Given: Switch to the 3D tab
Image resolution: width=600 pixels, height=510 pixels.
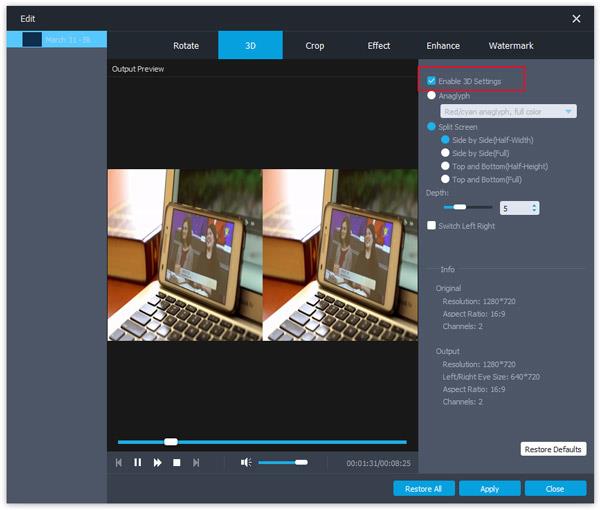Looking at the screenshot, I should click(250, 46).
